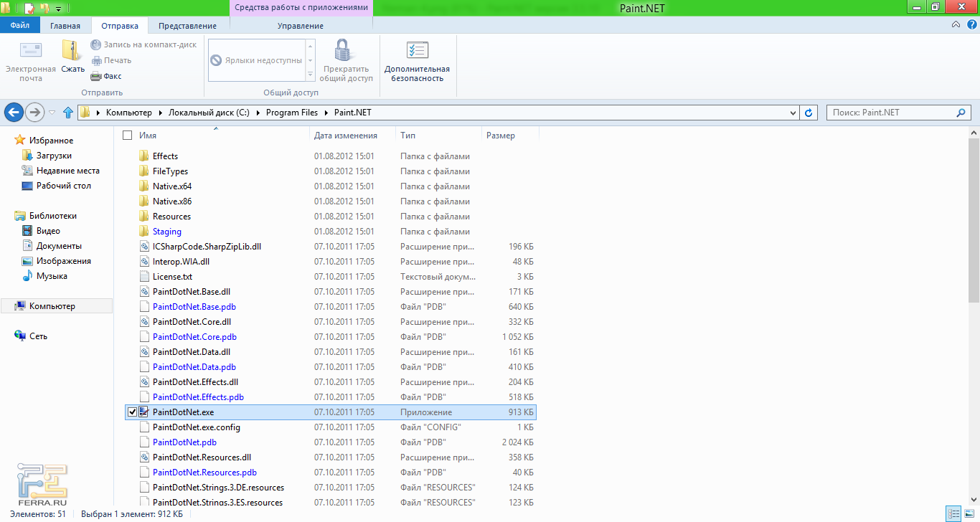Select the Загрузки folder in sidebar
Viewport: 980px width, 522px height.
tap(54, 156)
